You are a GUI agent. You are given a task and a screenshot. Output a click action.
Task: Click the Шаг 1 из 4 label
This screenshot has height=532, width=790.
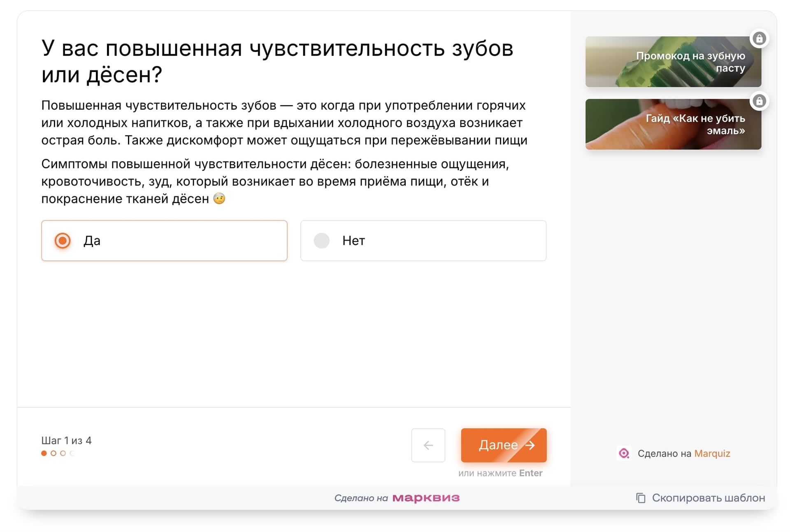click(66, 440)
